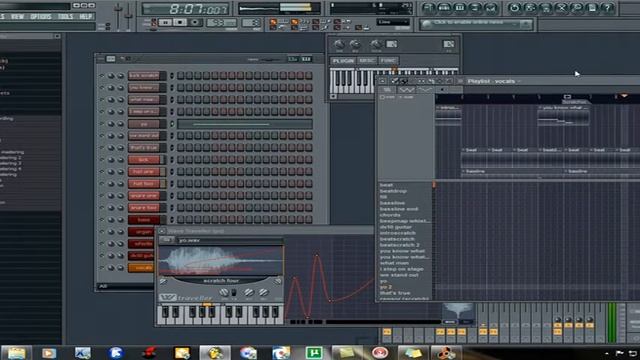
Task: Switch the step sequencer to keyboard editor view
Action: (306, 59)
